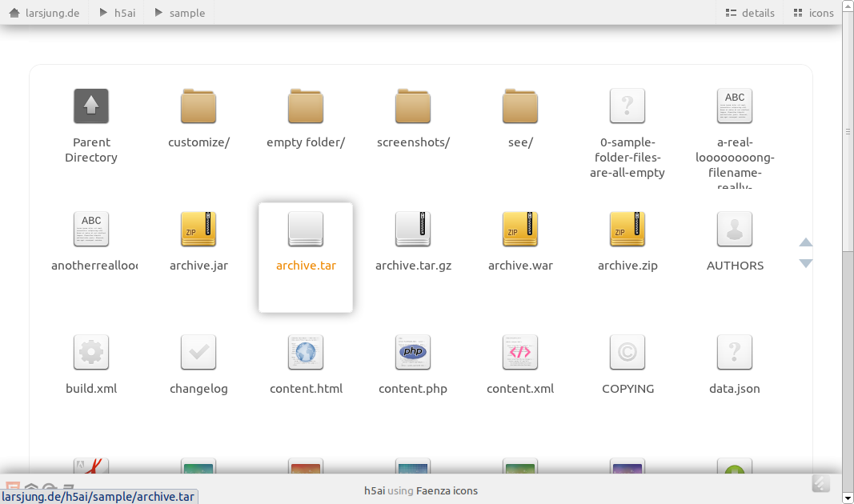Click the Faenza icons footer link
The image size is (854, 504).
click(447, 491)
